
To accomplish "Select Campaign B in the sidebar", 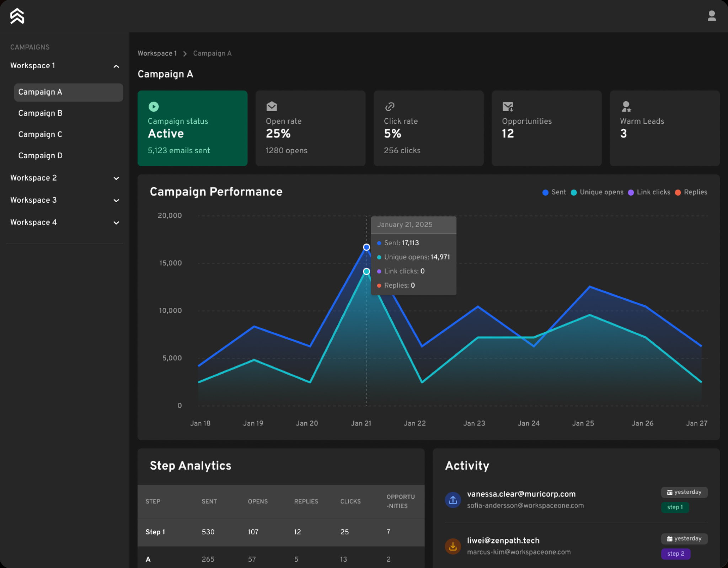I will [x=40, y=113].
